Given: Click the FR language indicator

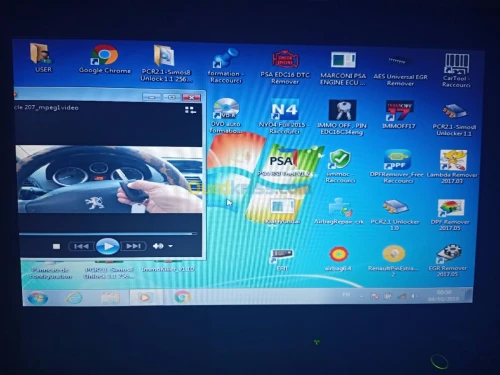Looking at the screenshot, I should click(346, 295).
